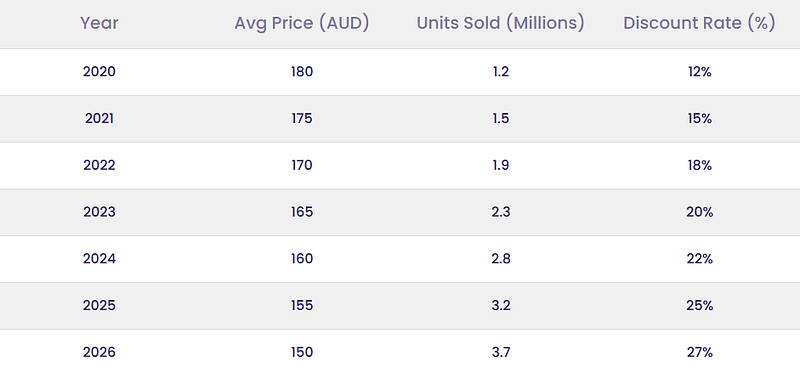Click the 2020 year cell

[99, 71]
